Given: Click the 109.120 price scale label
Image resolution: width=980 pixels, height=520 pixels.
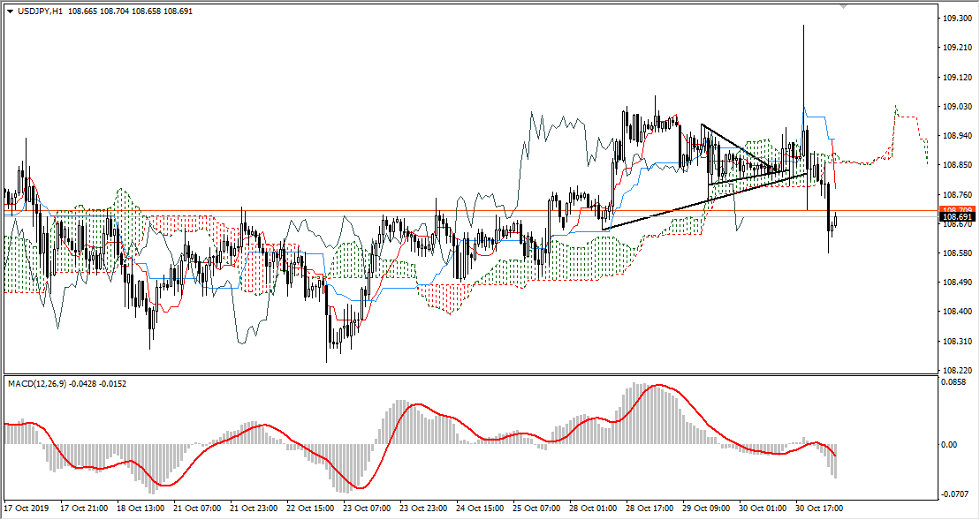Looking at the screenshot, I should click(x=956, y=77).
